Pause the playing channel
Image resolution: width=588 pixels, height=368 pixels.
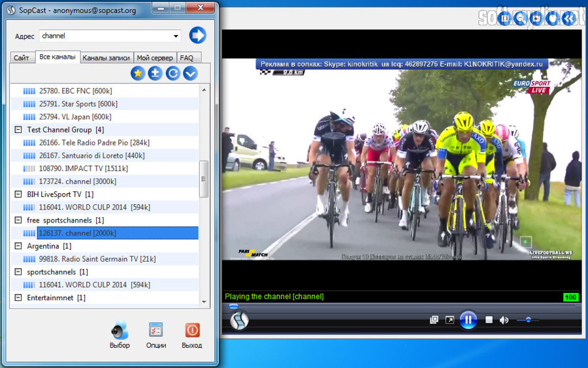point(468,320)
